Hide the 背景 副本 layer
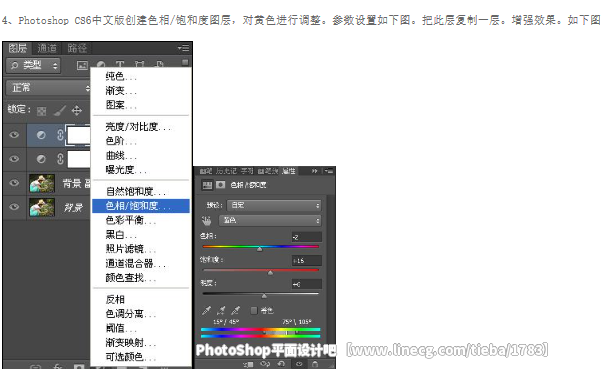The width and height of the screenshot is (604, 369). (14, 183)
